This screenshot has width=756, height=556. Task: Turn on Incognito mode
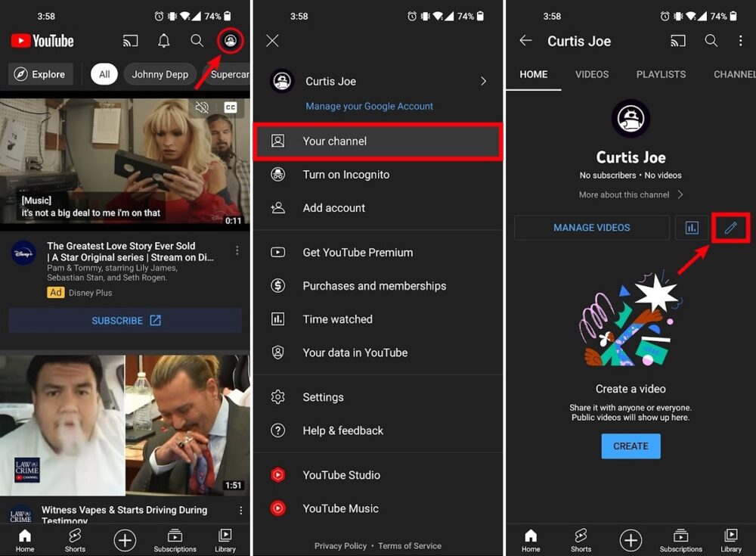click(345, 174)
